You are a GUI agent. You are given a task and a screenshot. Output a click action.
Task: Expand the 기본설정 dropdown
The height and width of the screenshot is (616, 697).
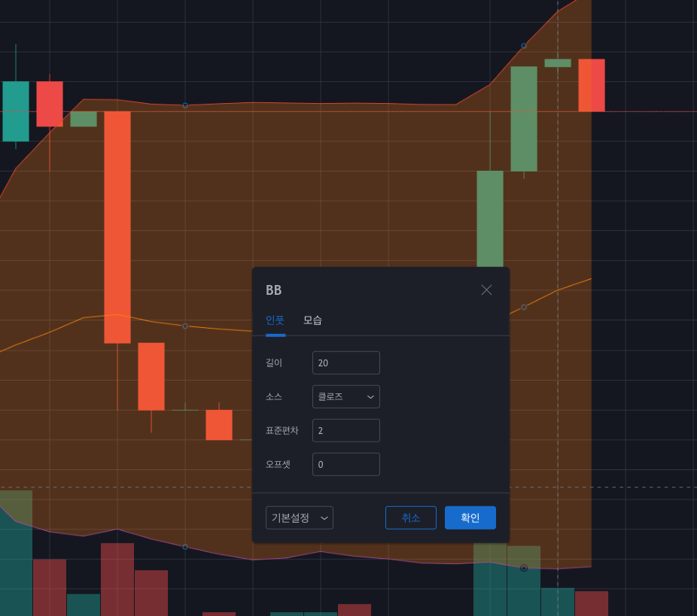click(x=299, y=518)
